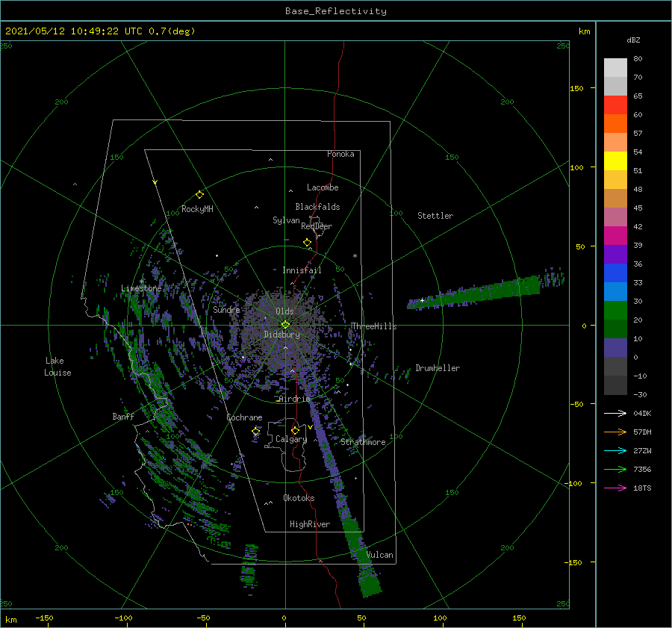
Task: Click the RedDeer city label
Action: tap(317, 226)
